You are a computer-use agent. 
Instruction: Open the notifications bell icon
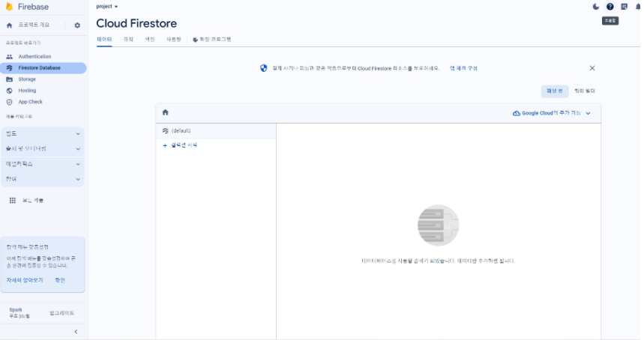tap(638, 7)
